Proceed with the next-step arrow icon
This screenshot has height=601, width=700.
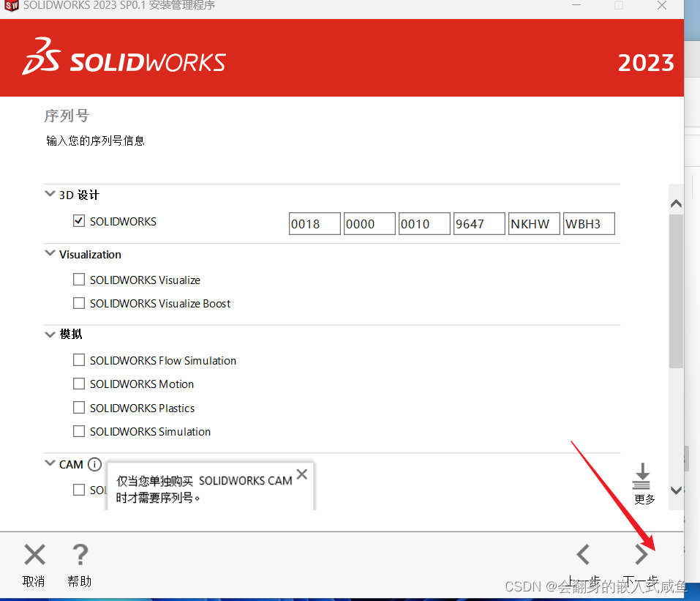(641, 555)
